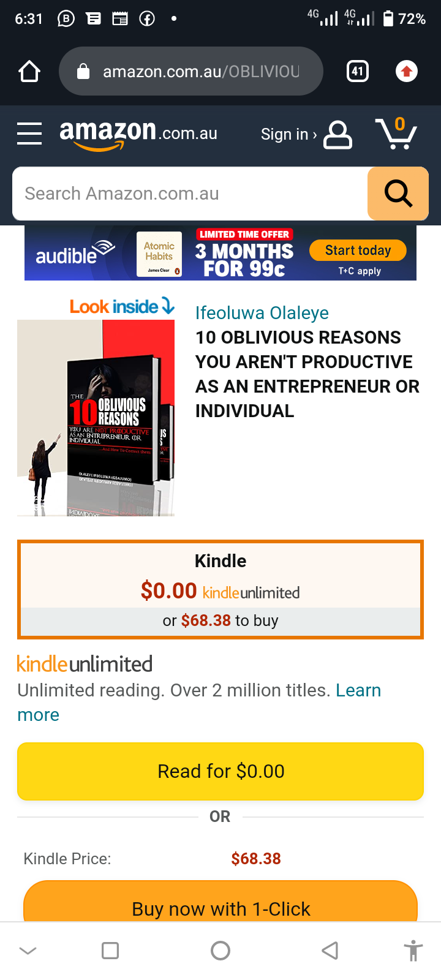Image resolution: width=441 pixels, height=980 pixels.
Task: Tap the red update arrow icon
Action: click(407, 72)
